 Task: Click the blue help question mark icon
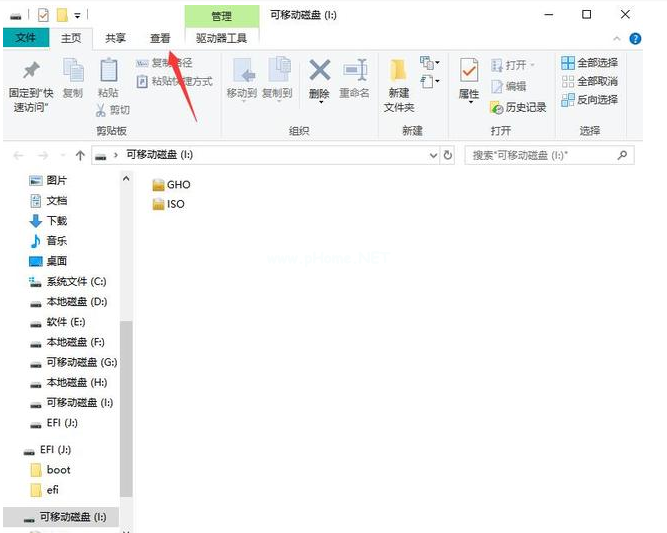point(634,38)
